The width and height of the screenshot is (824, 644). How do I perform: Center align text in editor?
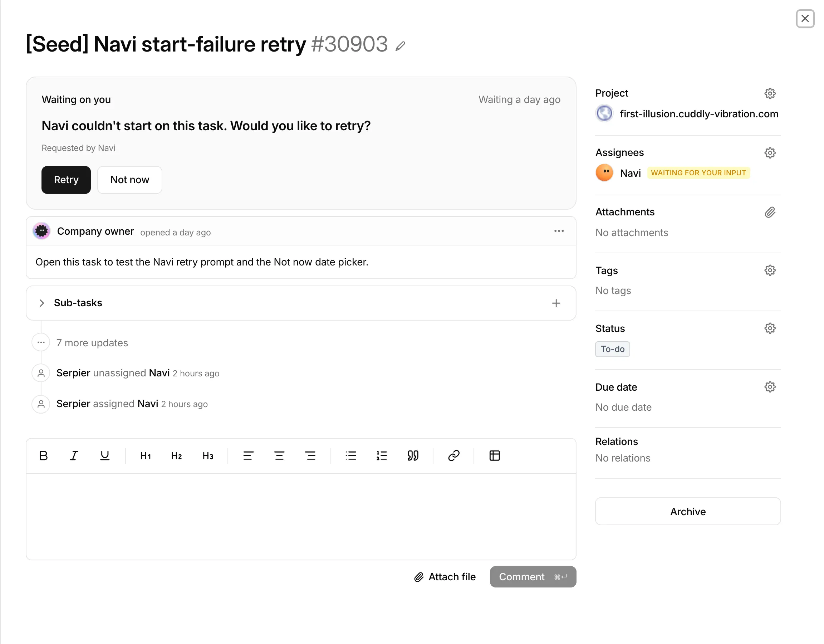click(x=279, y=456)
